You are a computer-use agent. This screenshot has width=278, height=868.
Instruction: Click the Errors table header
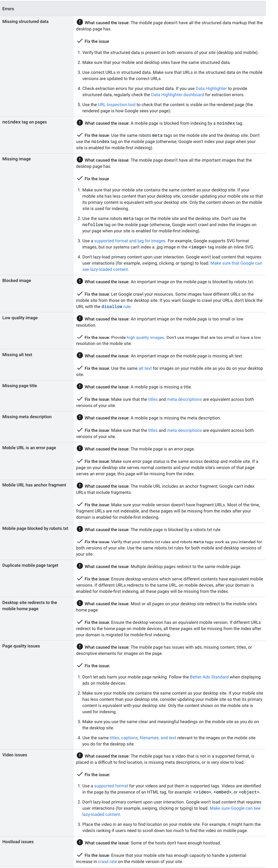tap(8, 9)
